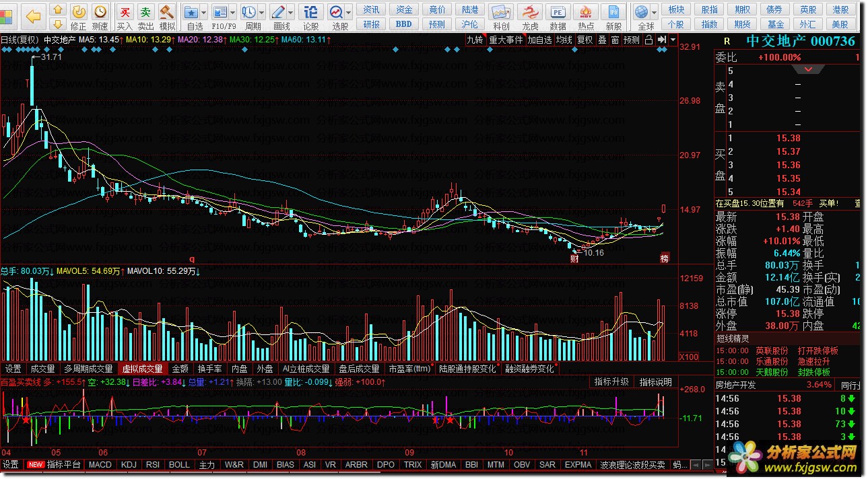This screenshot has height=479, width=868.
Task: Click the 全球 globe icon
Action: point(642,12)
